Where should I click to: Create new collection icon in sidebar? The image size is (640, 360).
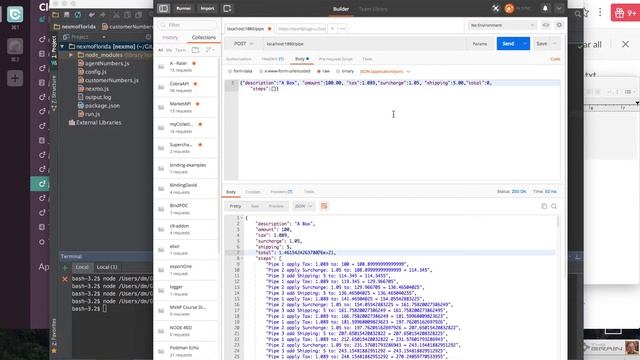coord(196,50)
